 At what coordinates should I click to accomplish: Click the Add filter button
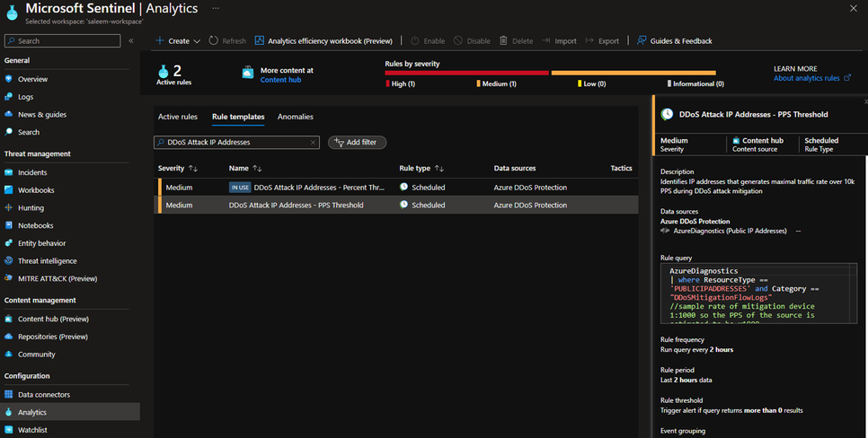(357, 142)
